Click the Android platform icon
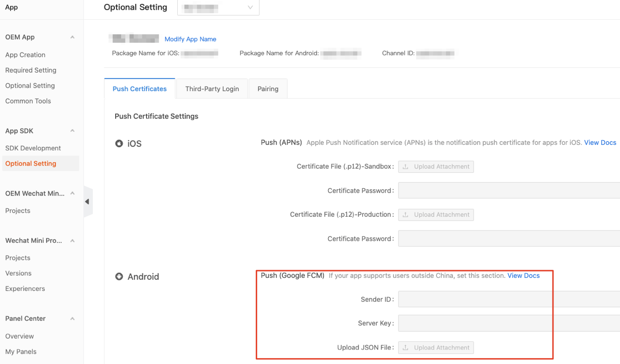620x364 pixels. tap(119, 276)
